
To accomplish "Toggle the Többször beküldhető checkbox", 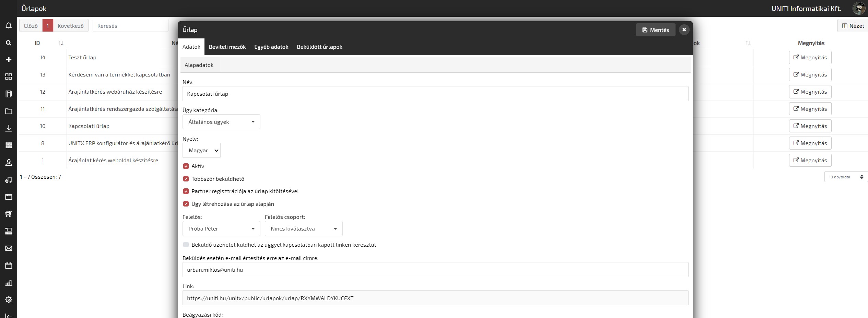I will click(x=186, y=179).
